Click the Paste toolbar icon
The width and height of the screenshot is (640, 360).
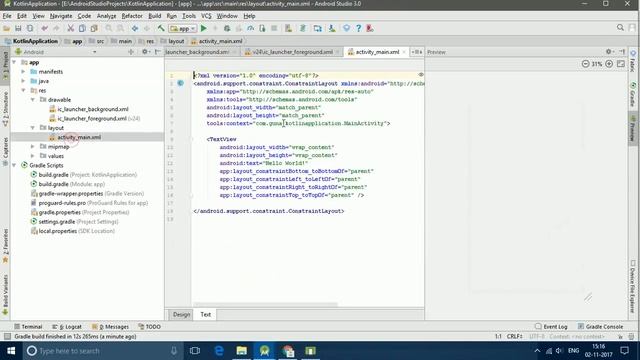pos(94,29)
